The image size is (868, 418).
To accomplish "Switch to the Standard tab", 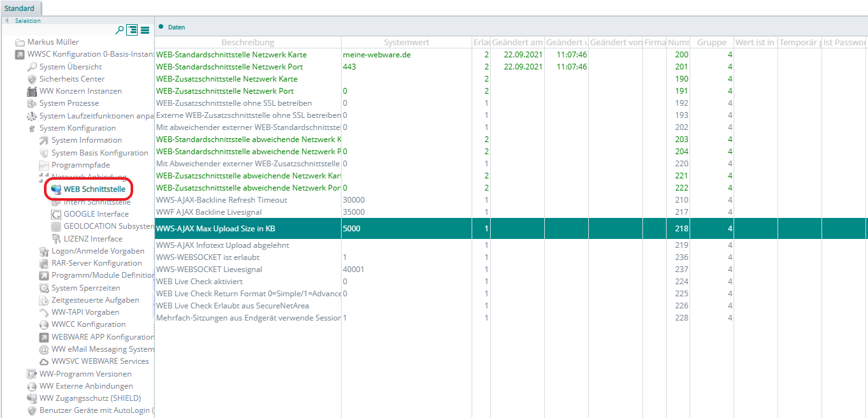I will [x=20, y=8].
